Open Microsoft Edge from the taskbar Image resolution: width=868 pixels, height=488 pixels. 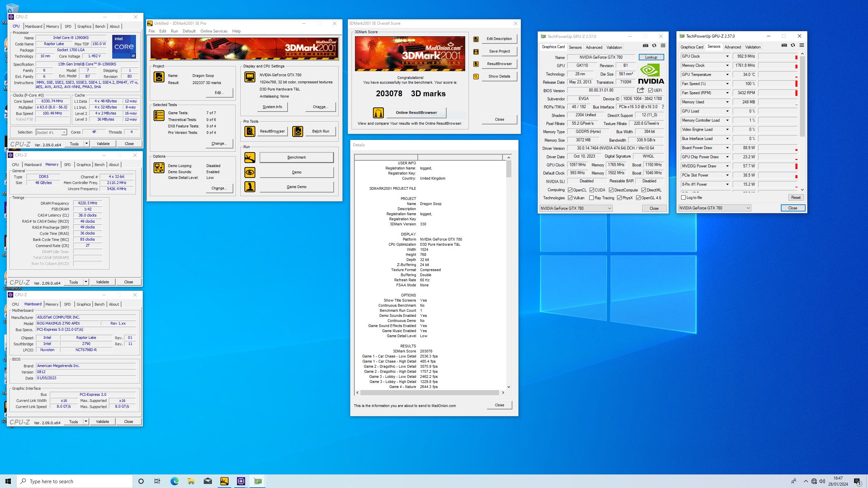tap(174, 481)
